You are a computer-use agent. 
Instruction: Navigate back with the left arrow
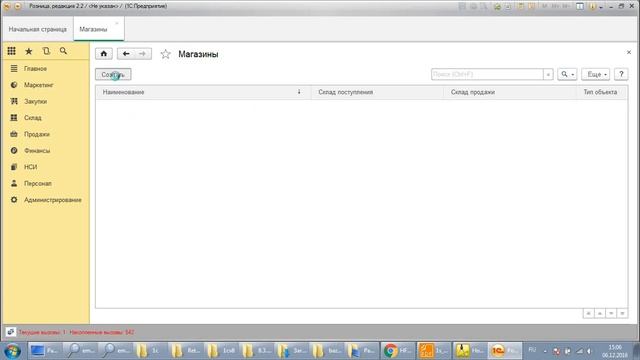pos(126,54)
